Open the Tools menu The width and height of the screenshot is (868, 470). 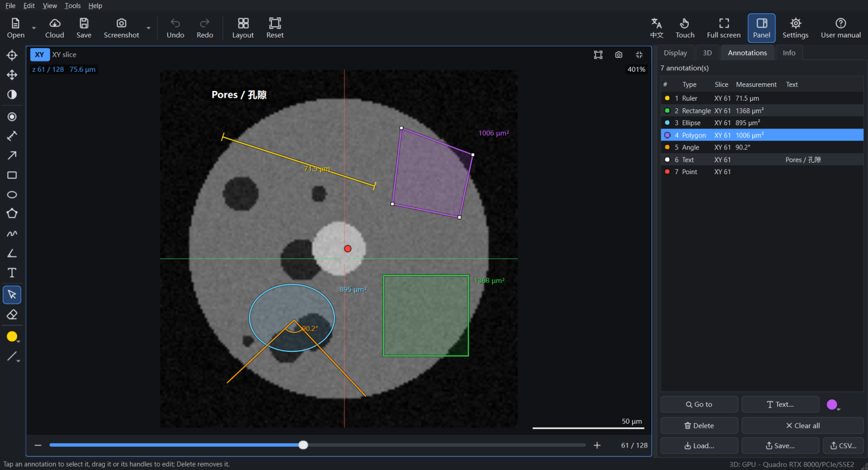pyautogui.click(x=73, y=6)
